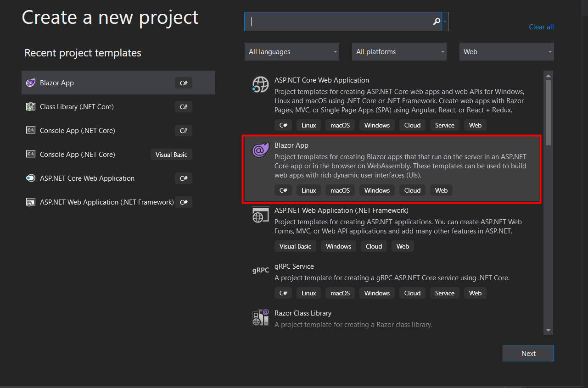The width and height of the screenshot is (588, 388).
Task: Click the ASP.NET Web Application (.NET Framework) icon
Action: coord(30,202)
